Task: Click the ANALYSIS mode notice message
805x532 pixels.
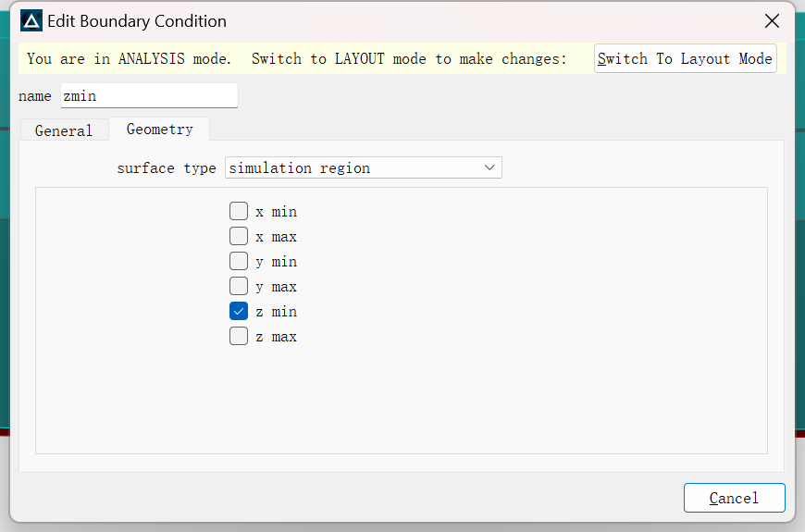Action: pyautogui.click(x=297, y=58)
